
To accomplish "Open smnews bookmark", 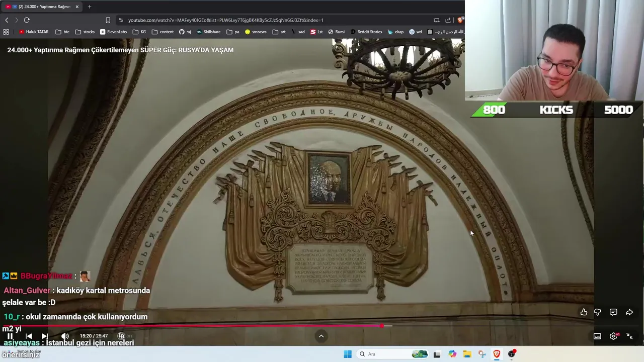I will pos(256,32).
